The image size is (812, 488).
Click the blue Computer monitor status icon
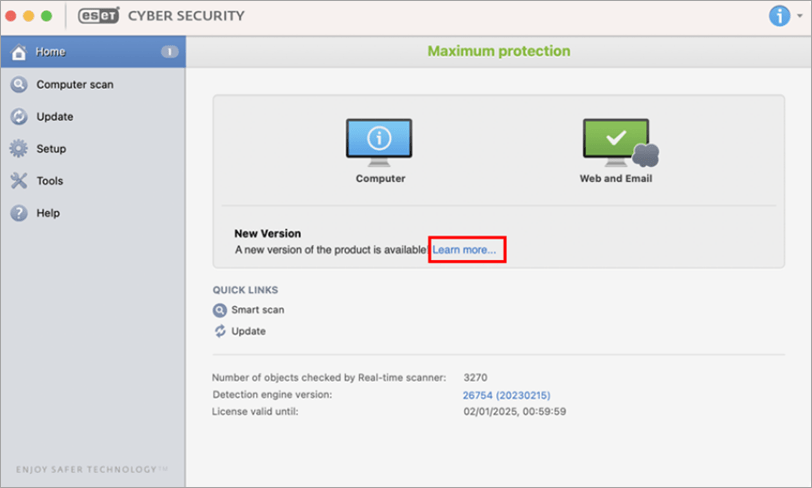[379, 142]
